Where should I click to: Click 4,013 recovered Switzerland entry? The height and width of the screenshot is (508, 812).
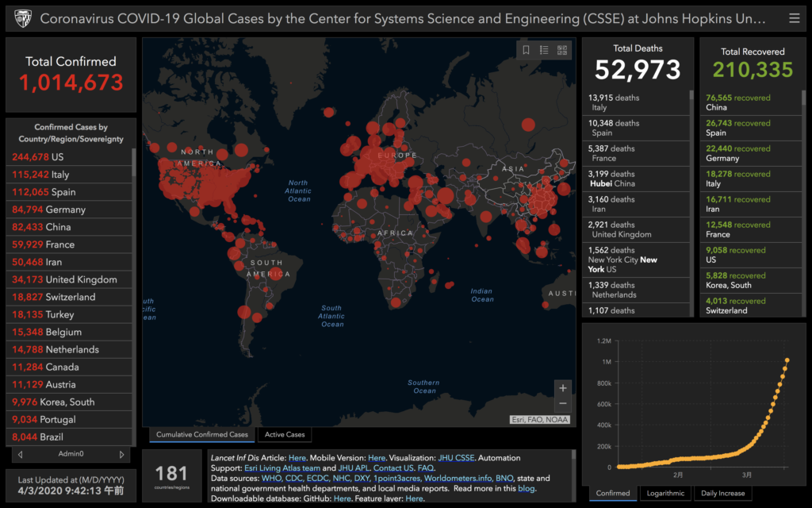click(x=750, y=306)
